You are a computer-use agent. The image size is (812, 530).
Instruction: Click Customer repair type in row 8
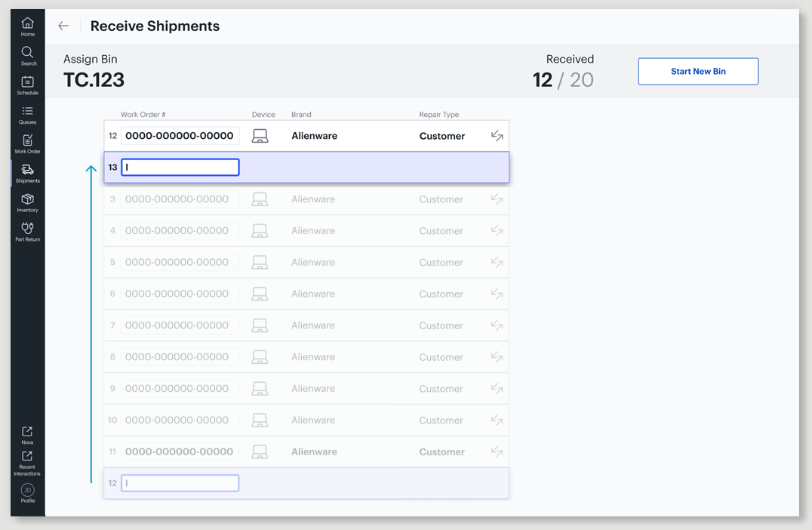(x=441, y=357)
